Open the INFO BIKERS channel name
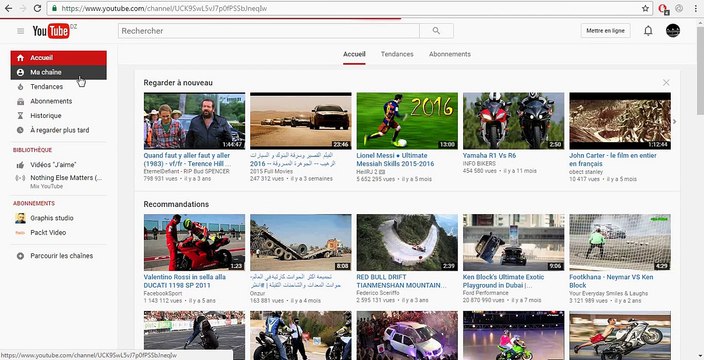The height and width of the screenshot is (360, 704). pos(479,163)
